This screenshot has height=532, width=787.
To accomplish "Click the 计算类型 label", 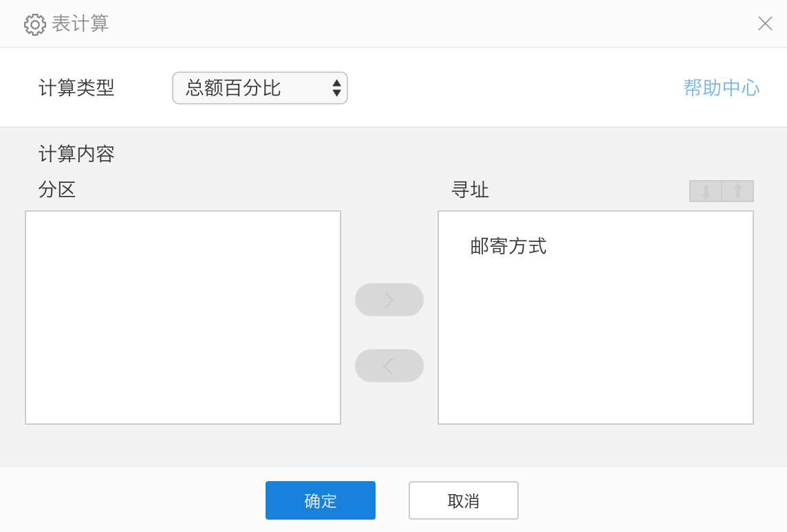I will pyautogui.click(x=76, y=88).
